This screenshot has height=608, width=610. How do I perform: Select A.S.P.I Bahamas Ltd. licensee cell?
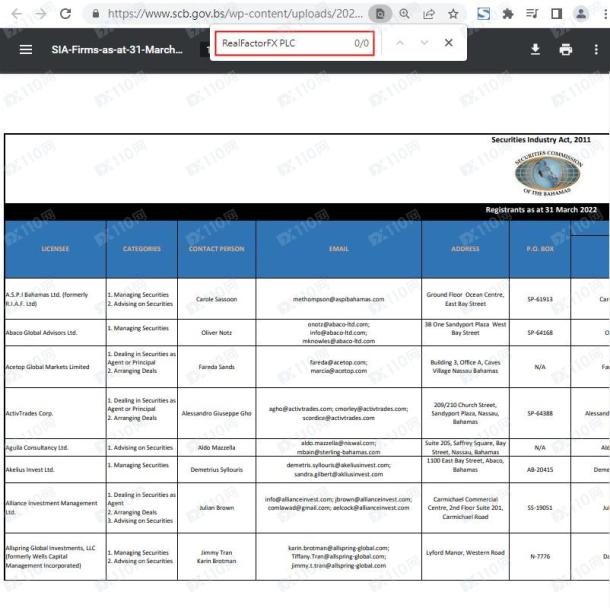point(55,299)
